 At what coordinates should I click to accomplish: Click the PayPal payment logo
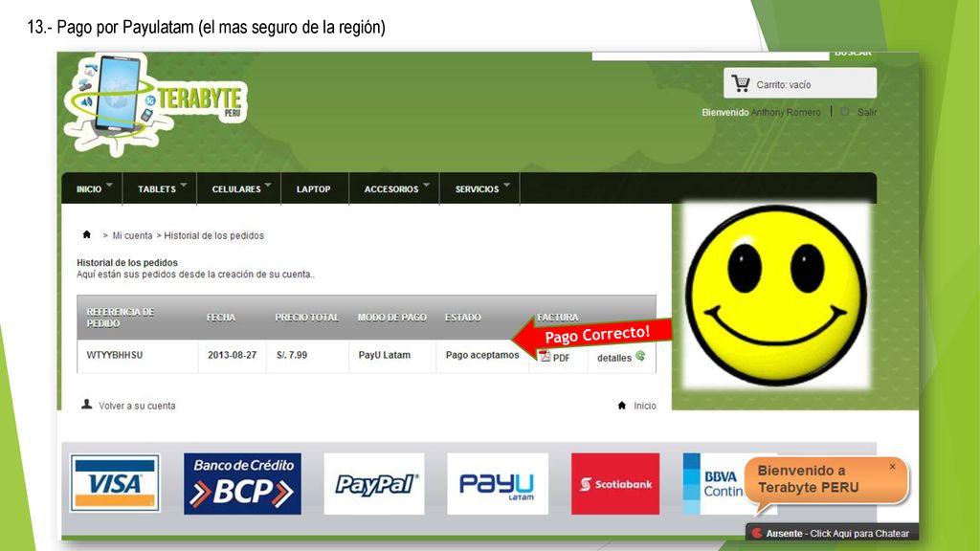tap(374, 483)
